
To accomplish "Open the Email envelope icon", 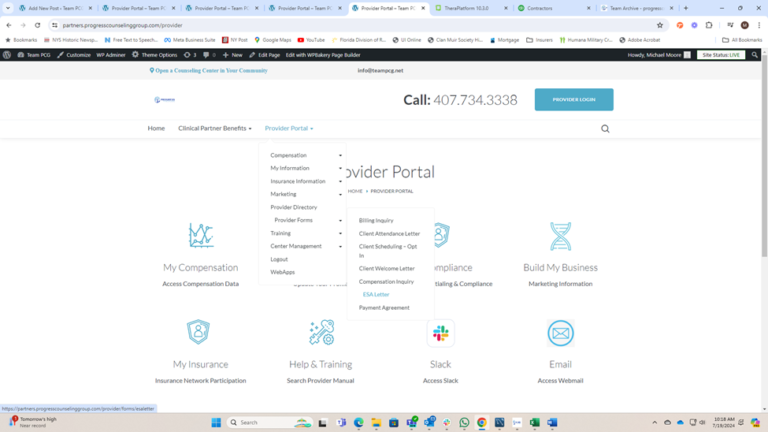I will pos(560,333).
